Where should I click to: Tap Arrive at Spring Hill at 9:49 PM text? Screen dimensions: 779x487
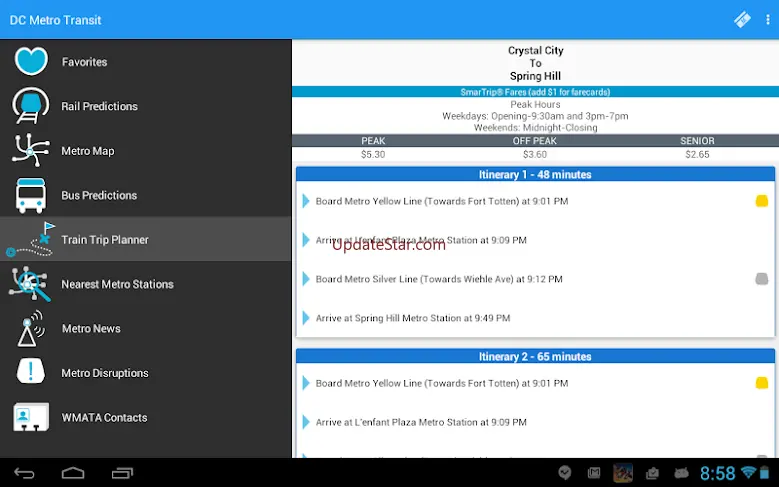click(413, 318)
